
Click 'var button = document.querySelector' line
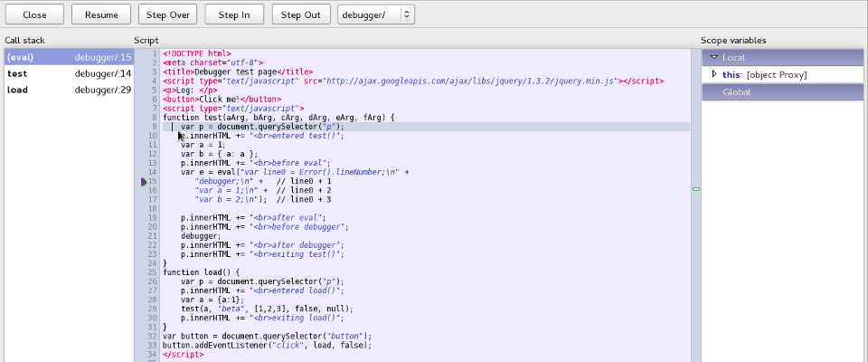click(x=268, y=336)
